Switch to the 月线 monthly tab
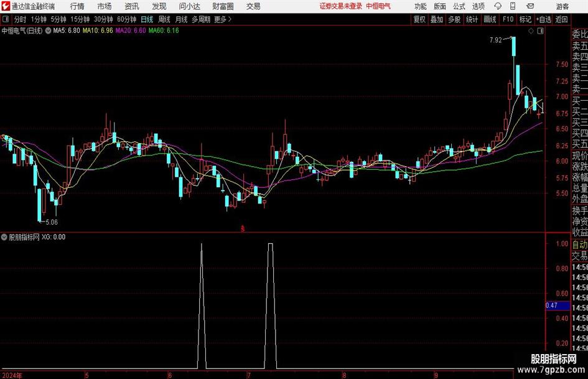This screenshot has height=379, width=588. pos(181,19)
